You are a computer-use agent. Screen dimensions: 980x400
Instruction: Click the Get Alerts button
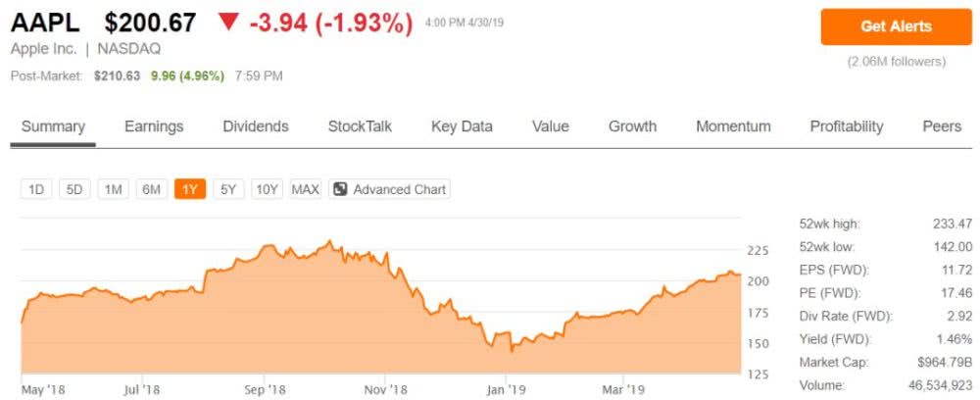point(896,26)
